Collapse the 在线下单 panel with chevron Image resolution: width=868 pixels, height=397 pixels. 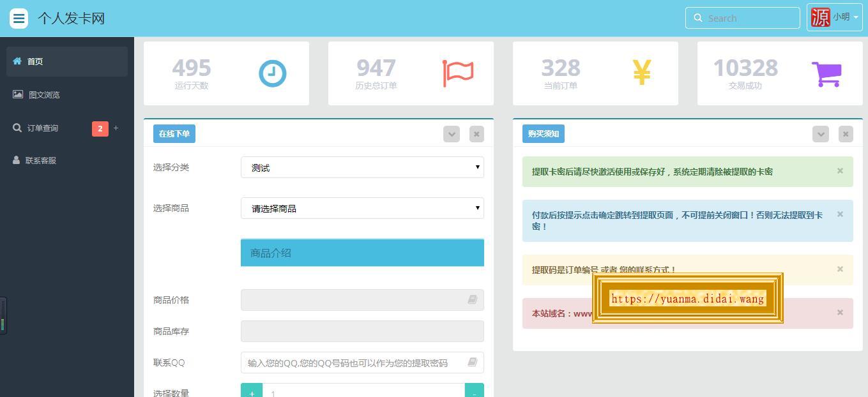tap(452, 134)
